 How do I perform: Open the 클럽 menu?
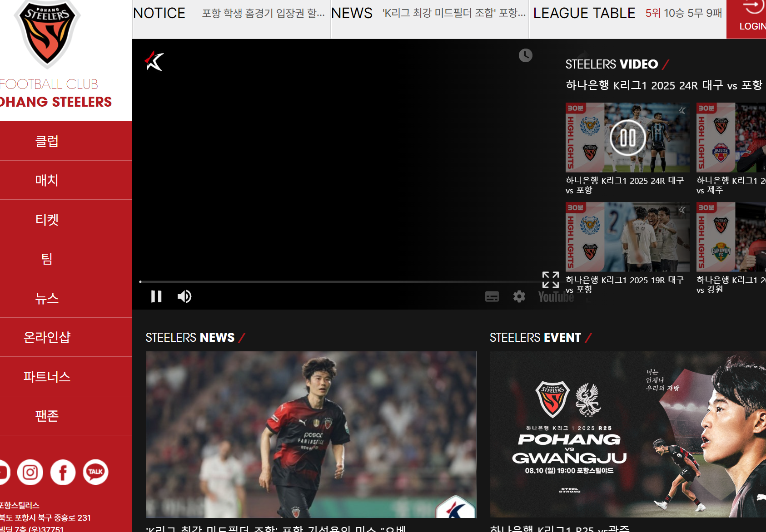point(47,141)
